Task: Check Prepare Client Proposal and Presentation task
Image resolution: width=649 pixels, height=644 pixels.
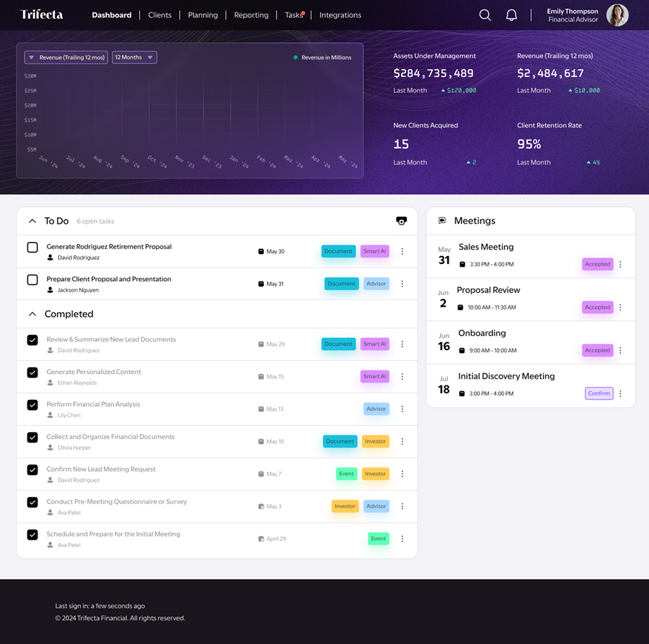Action: [x=32, y=280]
